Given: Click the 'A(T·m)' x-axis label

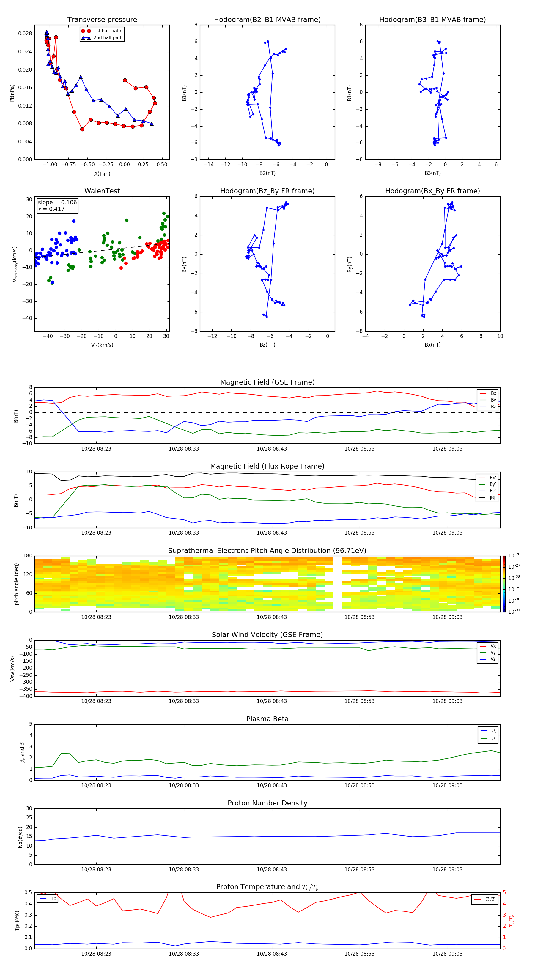Looking at the screenshot, I should [x=102, y=174].
